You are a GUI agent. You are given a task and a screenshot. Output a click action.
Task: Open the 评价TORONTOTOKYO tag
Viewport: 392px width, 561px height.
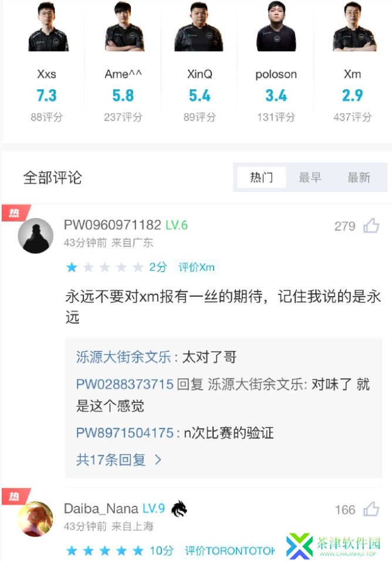pyautogui.click(x=229, y=550)
